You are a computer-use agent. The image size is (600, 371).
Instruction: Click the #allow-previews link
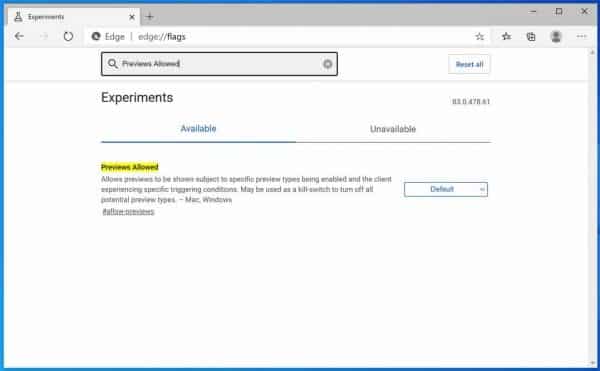(128, 212)
